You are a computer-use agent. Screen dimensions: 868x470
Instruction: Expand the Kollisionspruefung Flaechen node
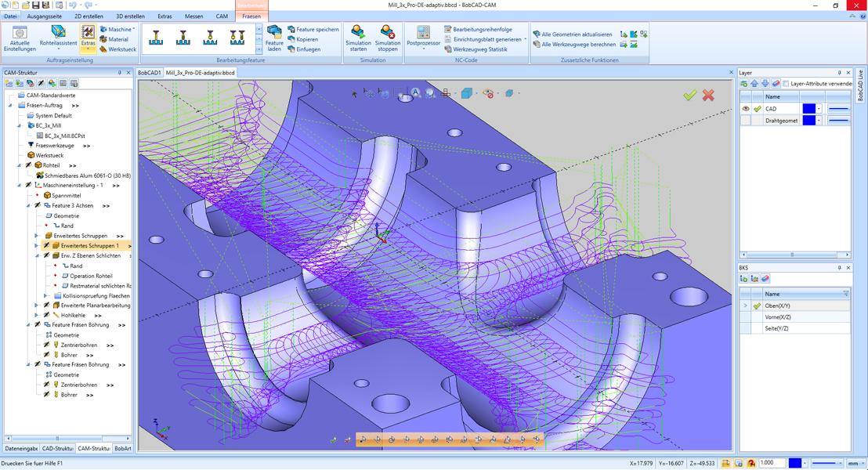tap(45, 295)
